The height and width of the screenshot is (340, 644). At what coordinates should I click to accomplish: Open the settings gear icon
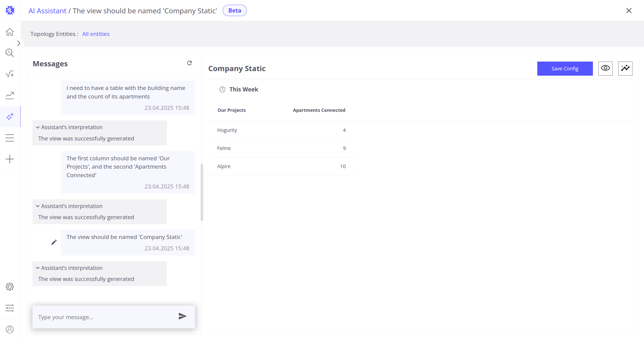[10, 287]
